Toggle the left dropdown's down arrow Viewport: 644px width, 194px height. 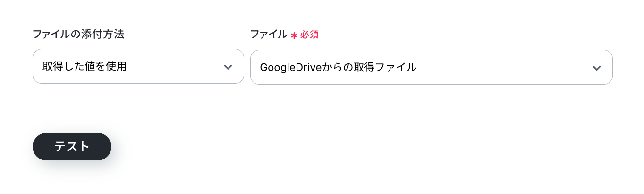coord(228,67)
